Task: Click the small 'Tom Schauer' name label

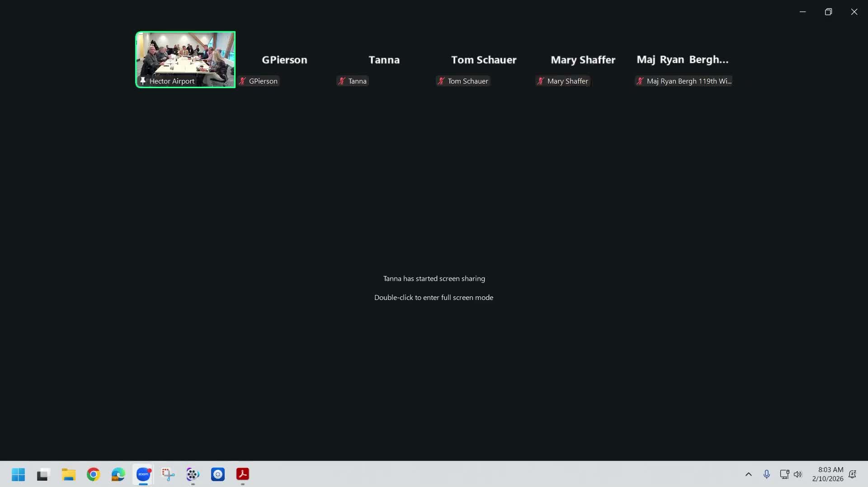Action: point(468,81)
